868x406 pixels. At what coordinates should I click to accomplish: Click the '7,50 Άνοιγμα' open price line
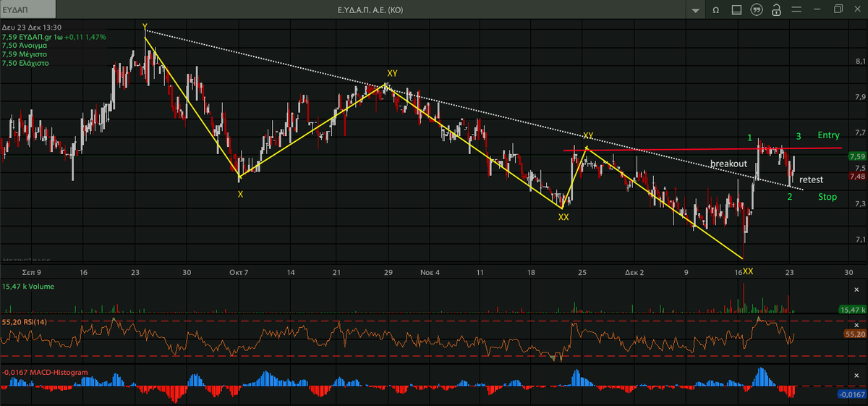pos(25,45)
